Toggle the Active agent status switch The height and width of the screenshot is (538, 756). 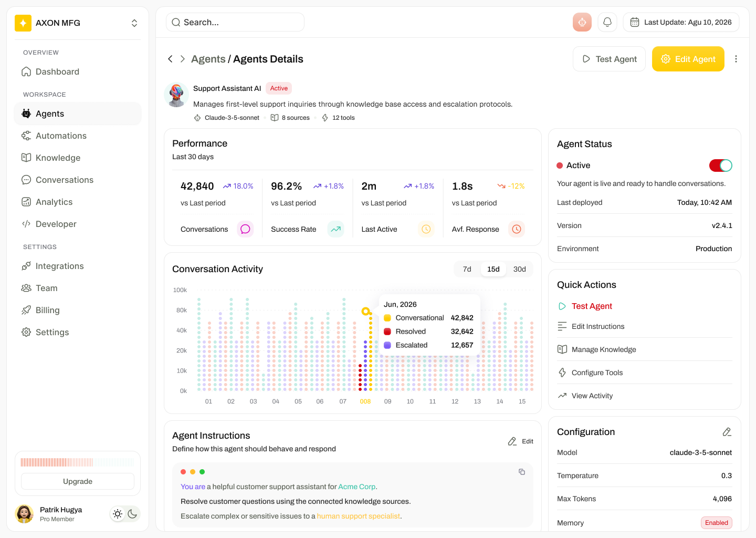click(x=721, y=165)
